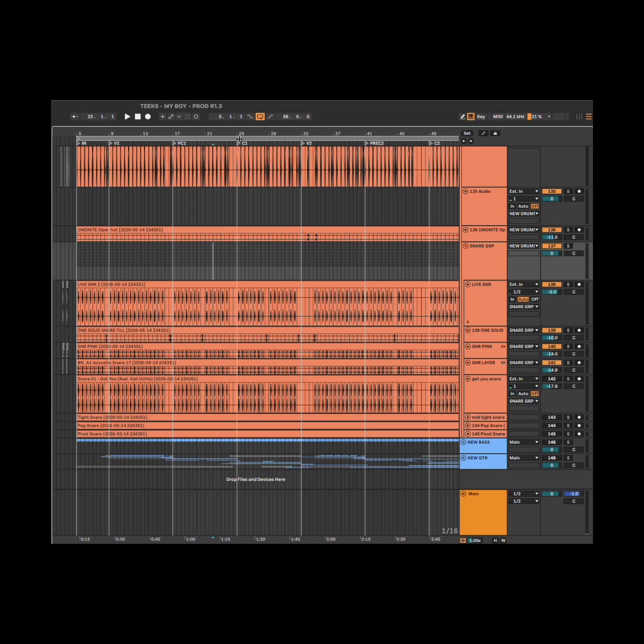Click the -11.0 volume slider on 136 1MONITE Op

pyautogui.click(x=552, y=237)
